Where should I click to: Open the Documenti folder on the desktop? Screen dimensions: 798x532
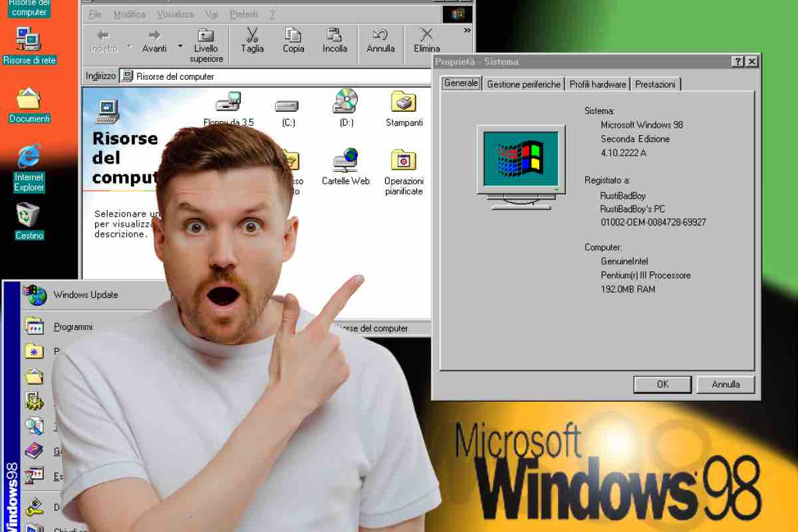point(29,105)
